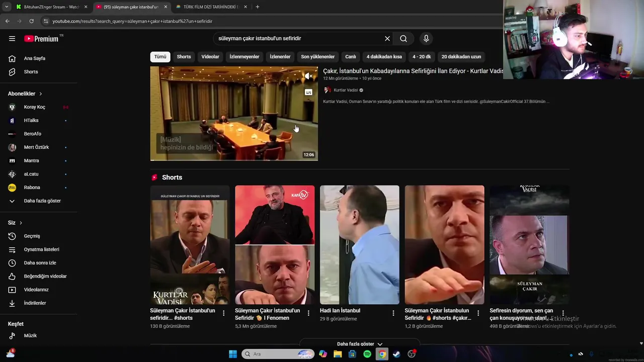The width and height of the screenshot is (644, 362).
Task: Open options for 'Süleyman Çakır İstanbulun Sefiridir' short
Action: pyautogui.click(x=478, y=313)
